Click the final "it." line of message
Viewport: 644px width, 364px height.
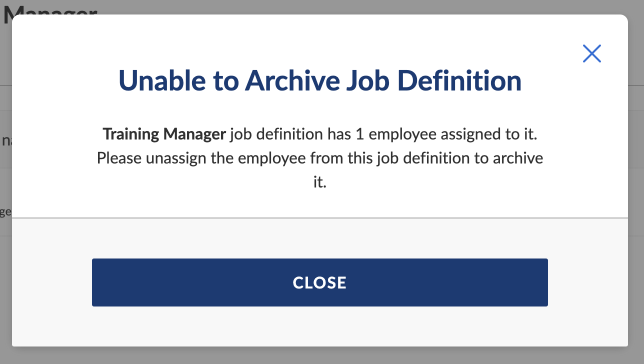pyautogui.click(x=320, y=182)
